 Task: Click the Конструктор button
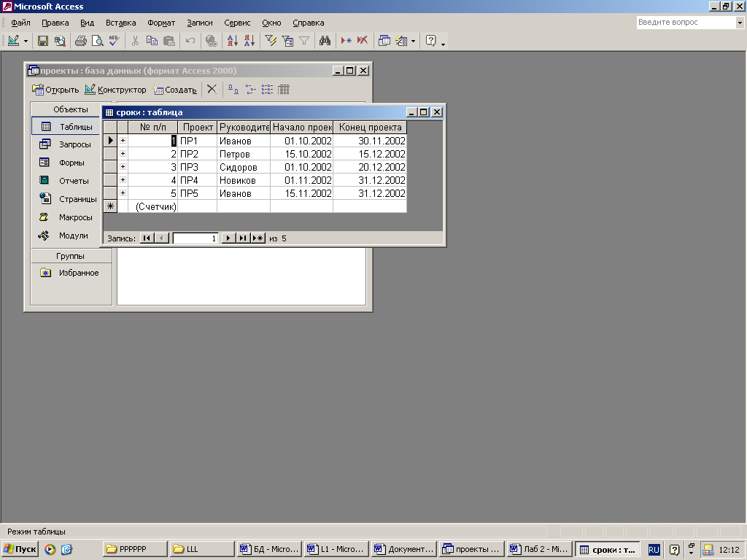(x=116, y=90)
